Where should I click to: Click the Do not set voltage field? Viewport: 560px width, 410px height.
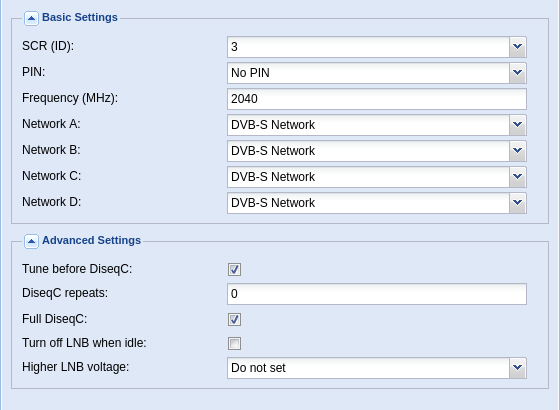click(368, 368)
